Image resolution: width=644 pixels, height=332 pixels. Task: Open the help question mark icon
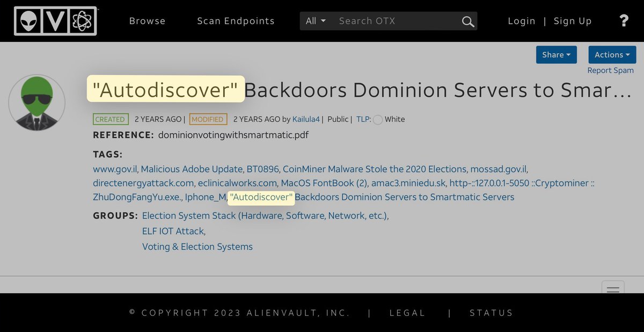(624, 21)
